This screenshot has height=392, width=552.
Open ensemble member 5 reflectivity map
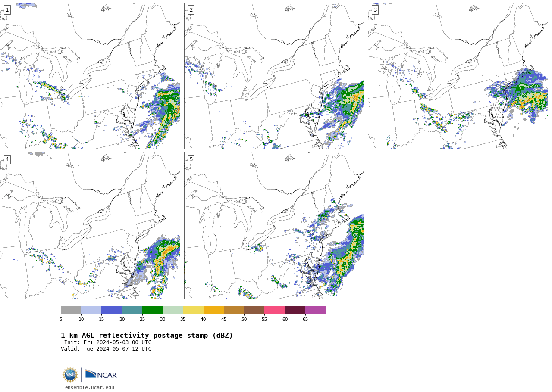click(274, 225)
